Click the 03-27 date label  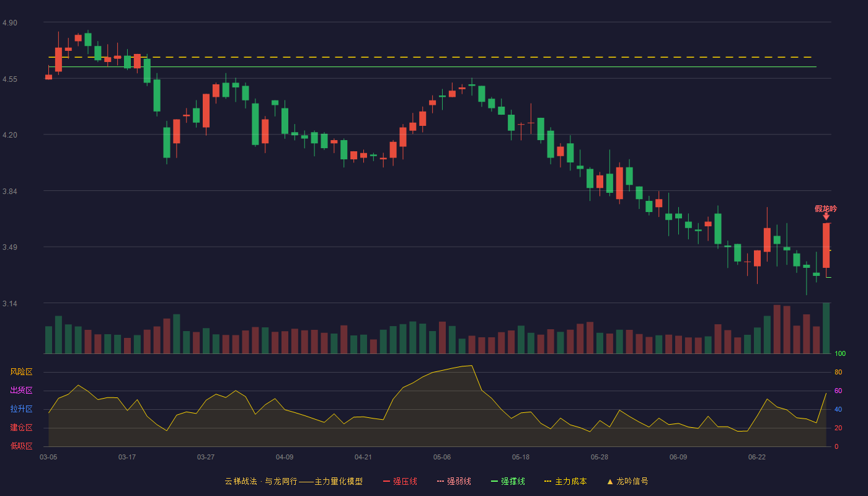tap(206, 457)
